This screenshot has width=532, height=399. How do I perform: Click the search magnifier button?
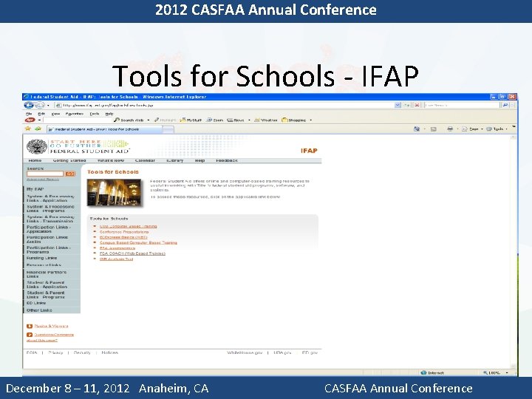(505, 105)
